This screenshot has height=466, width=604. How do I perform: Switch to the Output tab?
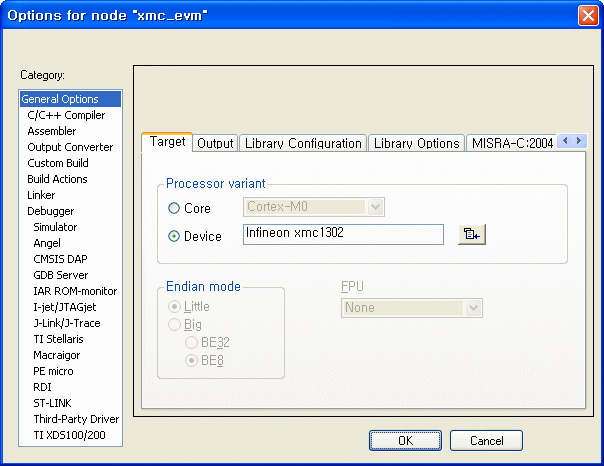pyautogui.click(x=215, y=143)
